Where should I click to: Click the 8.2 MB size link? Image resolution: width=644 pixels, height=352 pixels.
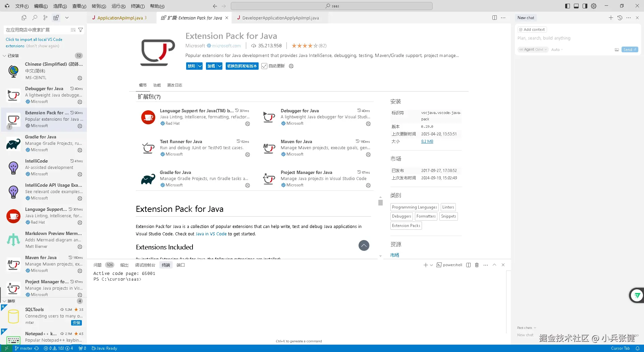(427, 141)
